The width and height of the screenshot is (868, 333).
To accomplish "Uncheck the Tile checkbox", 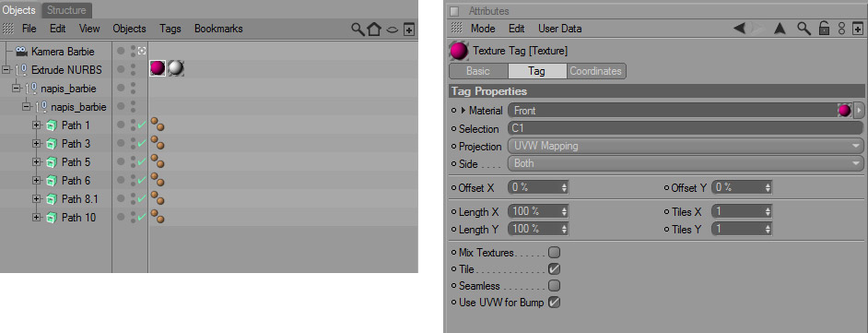I will tap(554, 269).
